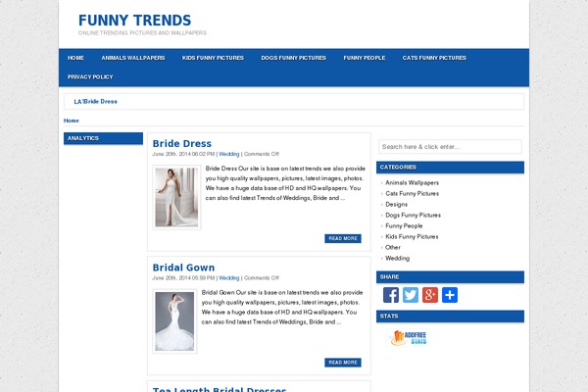Click the Home breadcrumb link
Image resolution: width=588 pixels, height=392 pixels.
click(x=72, y=121)
